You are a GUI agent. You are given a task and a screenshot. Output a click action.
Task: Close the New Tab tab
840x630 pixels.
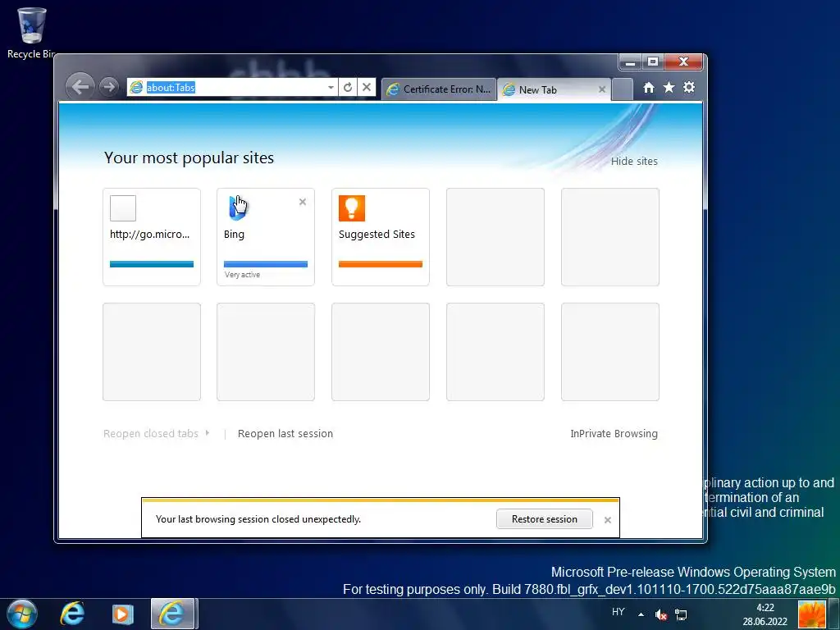coord(601,89)
